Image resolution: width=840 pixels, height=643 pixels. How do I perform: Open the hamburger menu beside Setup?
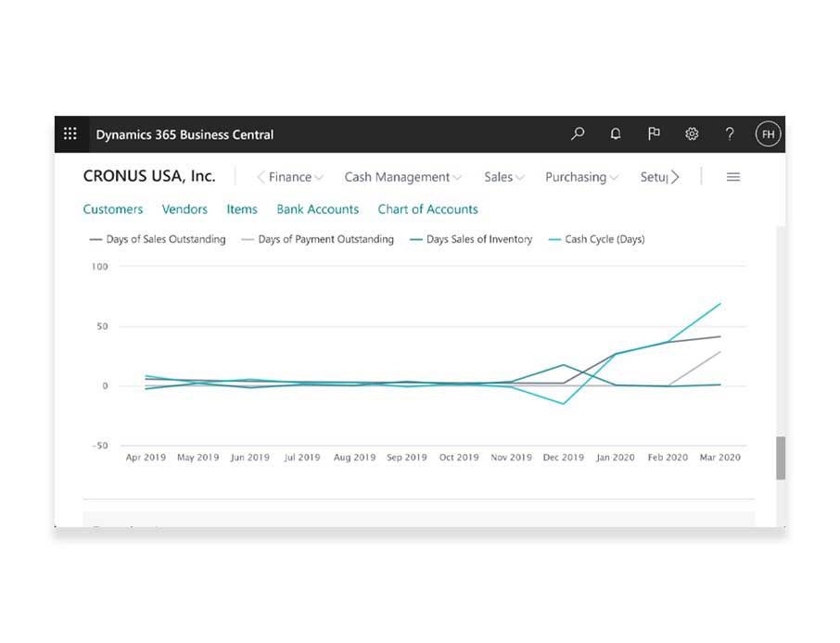[732, 176]
